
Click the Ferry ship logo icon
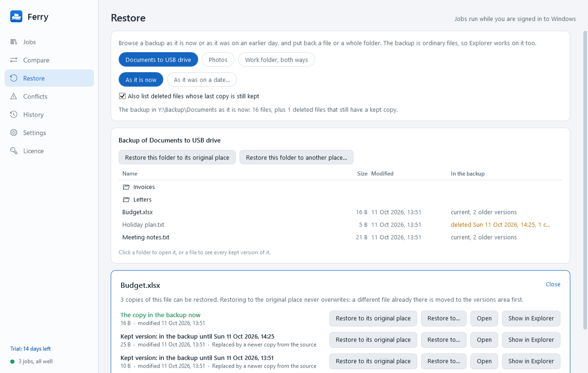tap(16, 16)
